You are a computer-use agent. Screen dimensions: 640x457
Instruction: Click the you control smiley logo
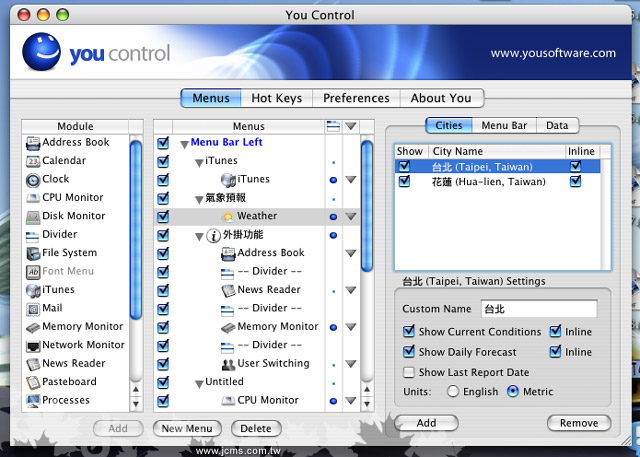[41, 51]
